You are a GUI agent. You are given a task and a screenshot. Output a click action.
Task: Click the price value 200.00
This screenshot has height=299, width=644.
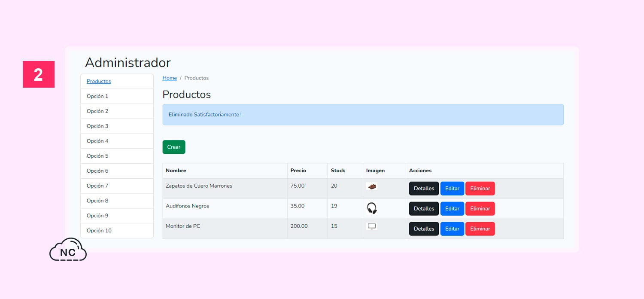(299, 226)
